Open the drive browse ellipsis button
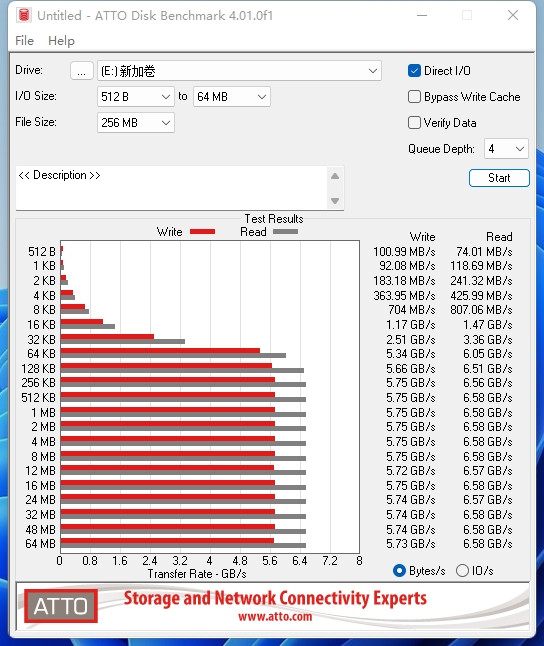 [x=82, y=71]
